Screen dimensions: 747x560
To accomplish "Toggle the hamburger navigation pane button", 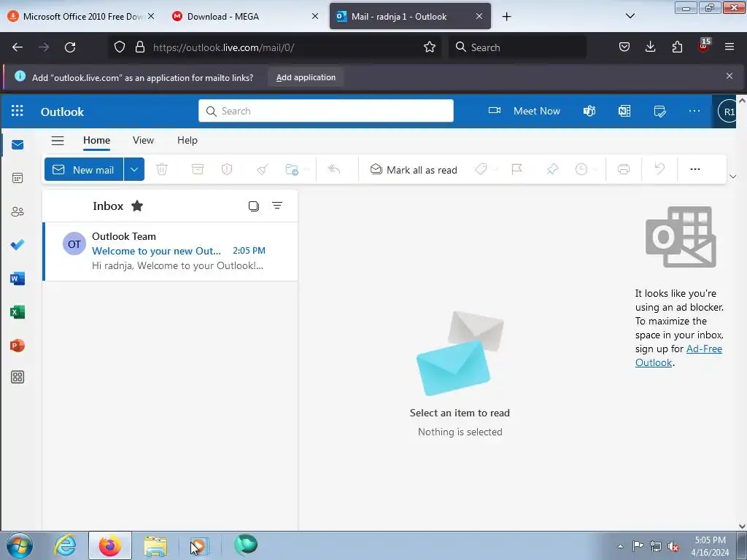I will tap(58, 141).
